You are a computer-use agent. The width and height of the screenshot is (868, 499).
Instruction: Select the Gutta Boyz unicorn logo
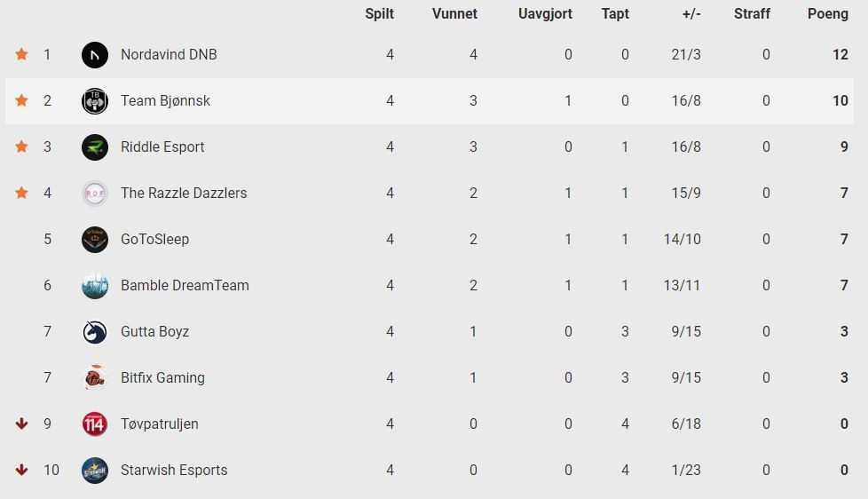pyautogui.click(x=95, y=332)
